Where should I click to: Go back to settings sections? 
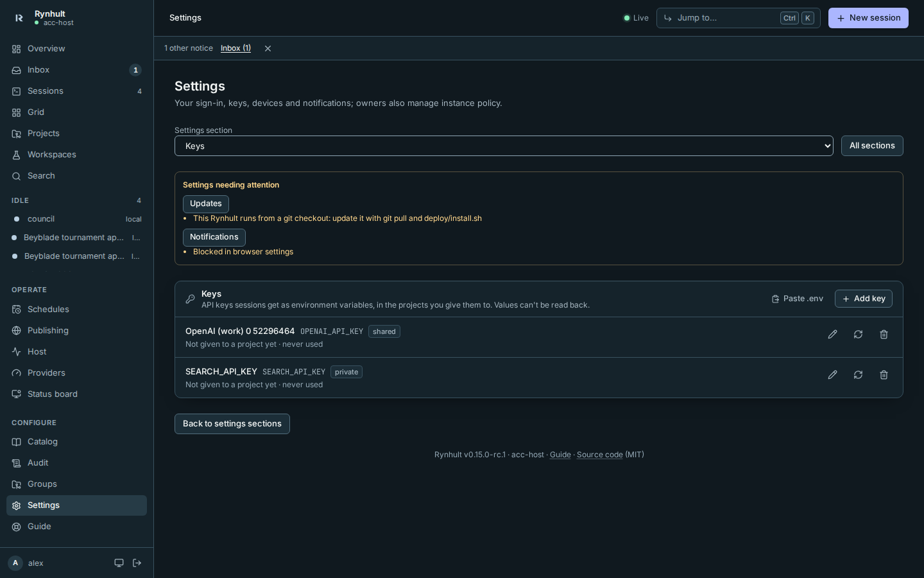pyautogui.click(x=232, y=424)
